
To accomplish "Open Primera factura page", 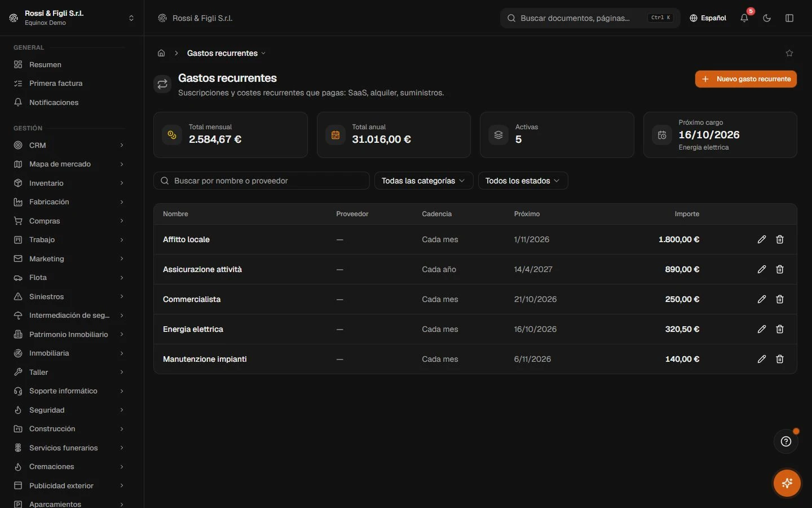I will coord(70,83).
